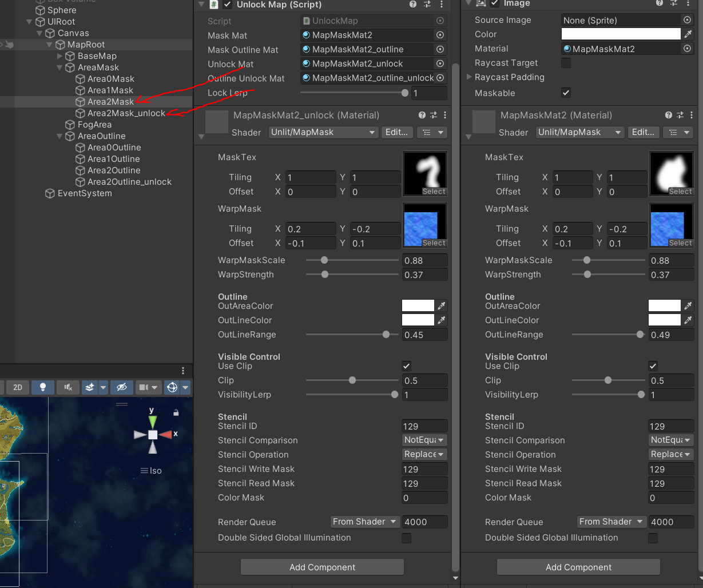Pick OutLineColor with eyedropper in MapMaskMat2_unlock material
The image size is (703, 588).
click(x=441, y=320)
